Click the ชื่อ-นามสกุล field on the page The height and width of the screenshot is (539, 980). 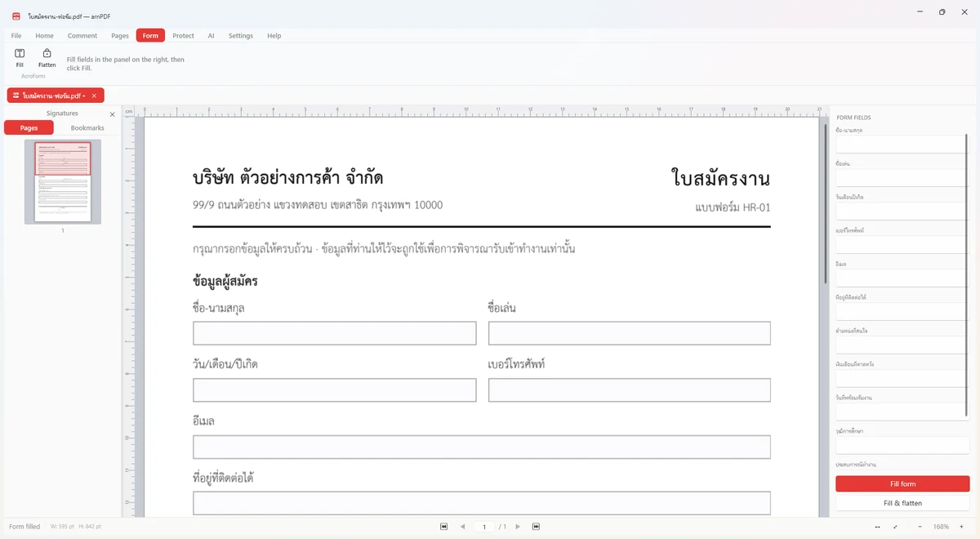335,333
